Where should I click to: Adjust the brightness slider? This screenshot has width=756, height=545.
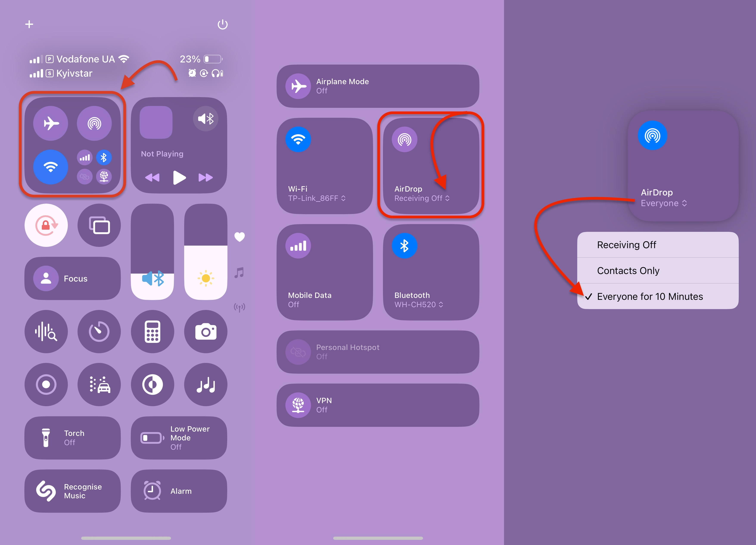coord(206,252)
